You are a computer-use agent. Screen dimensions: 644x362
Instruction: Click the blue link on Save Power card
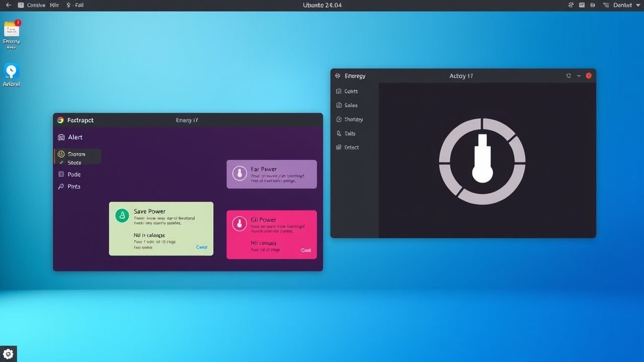point(201,247)
